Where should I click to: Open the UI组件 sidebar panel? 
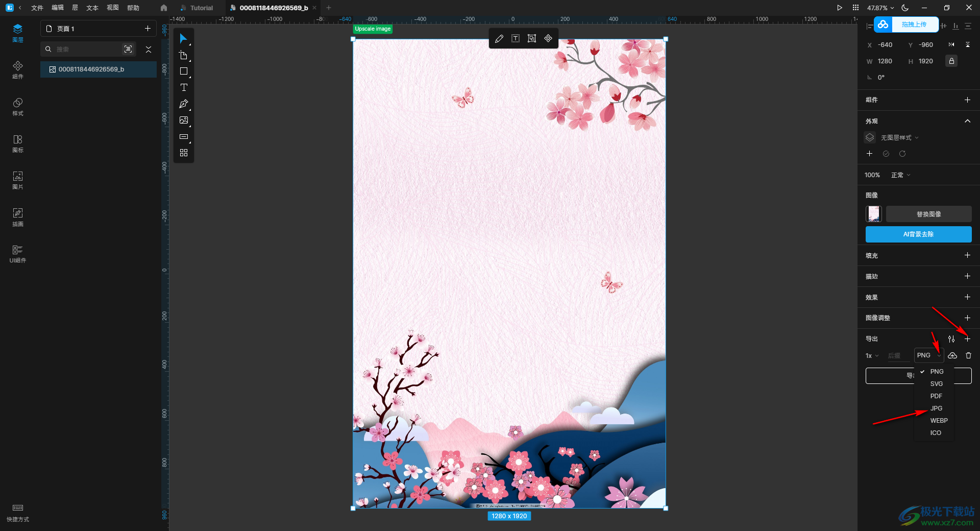tap(18, 254)
